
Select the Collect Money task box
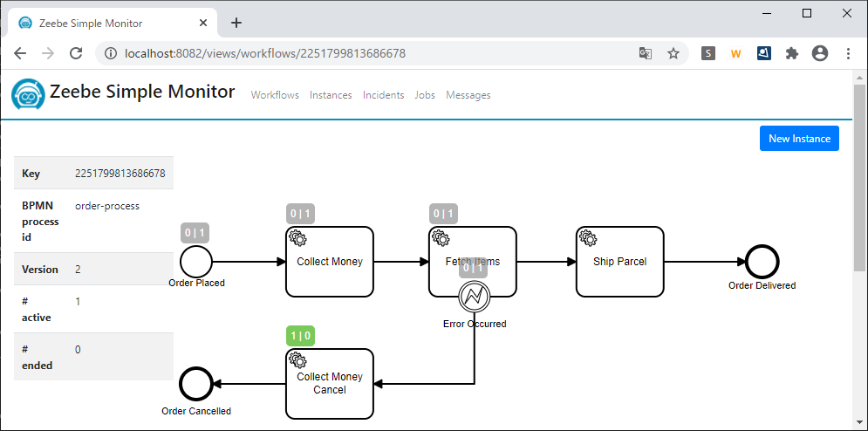click(330, 262)
